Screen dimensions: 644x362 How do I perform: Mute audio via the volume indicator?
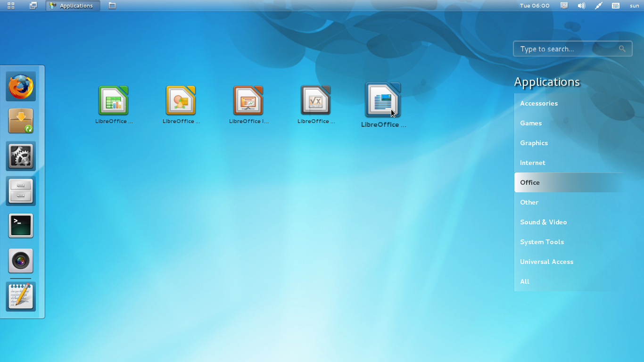point(581,6)
